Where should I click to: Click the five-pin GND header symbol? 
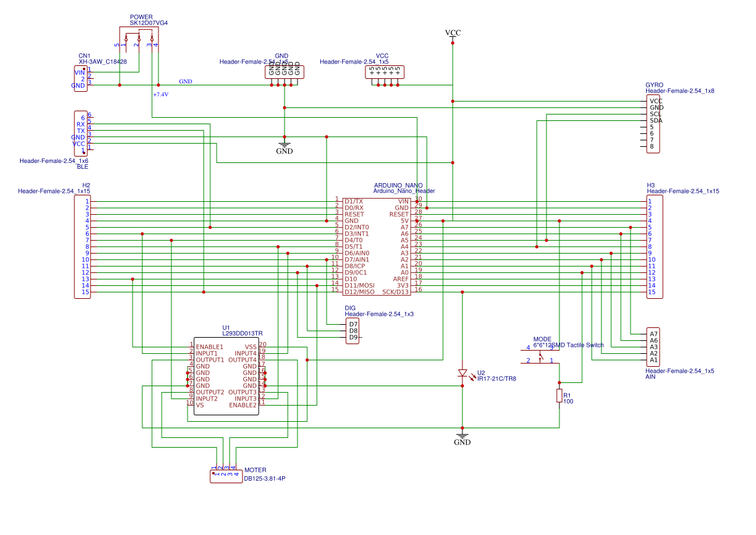(x=285, y=72)
